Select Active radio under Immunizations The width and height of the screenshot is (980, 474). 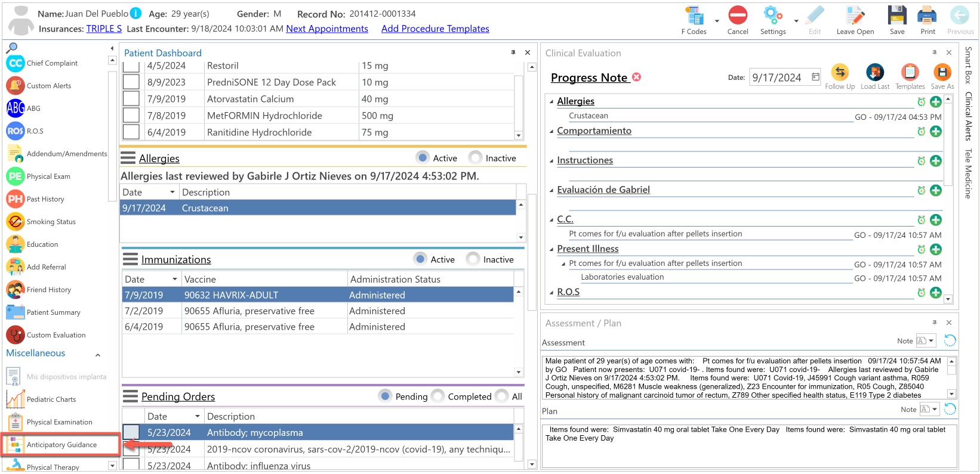coord(420,259)
